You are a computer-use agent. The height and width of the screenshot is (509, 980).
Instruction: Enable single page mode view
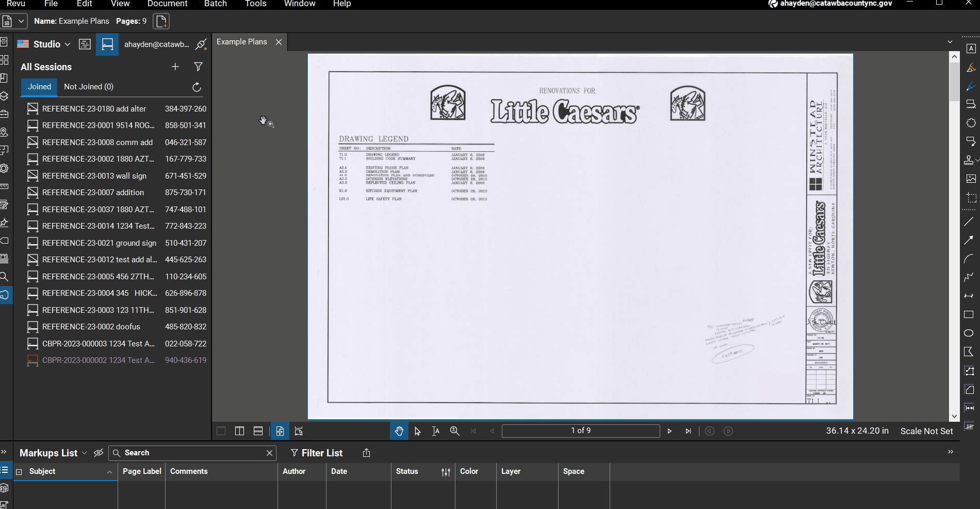tap(280, 431)
